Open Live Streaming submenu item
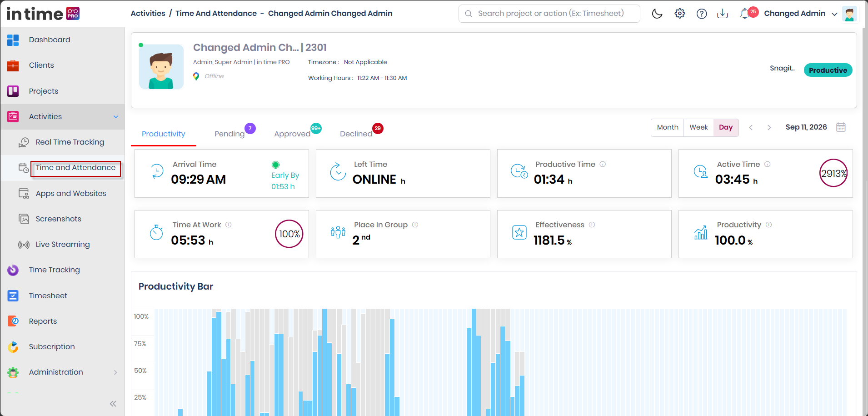This screenshot has width=868, height=416. (x=63, y=244)
